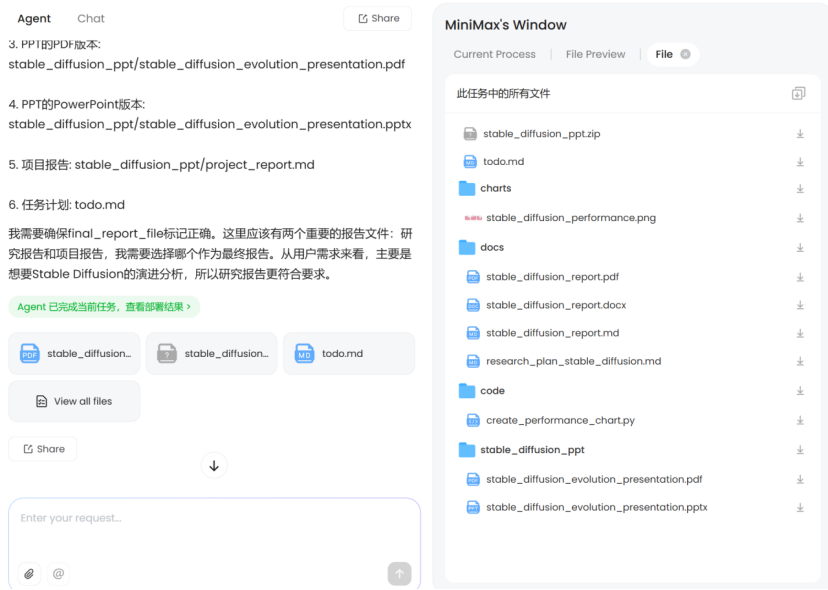Download create_performance_chart.py file

(x=800, y=421)
